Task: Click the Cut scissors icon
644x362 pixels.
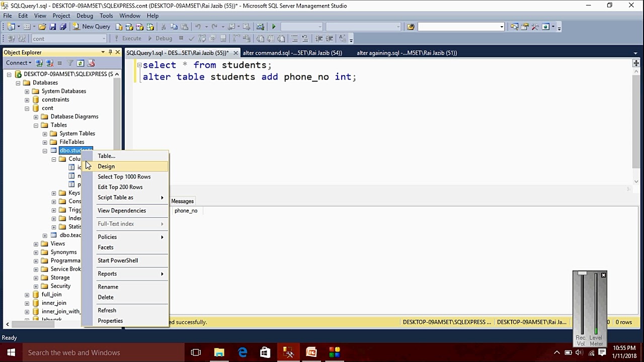Action: [x=164, y=27]
